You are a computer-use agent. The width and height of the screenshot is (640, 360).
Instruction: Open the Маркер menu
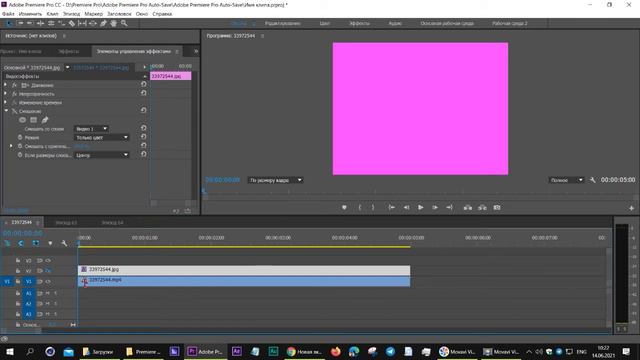pos(93,14)
